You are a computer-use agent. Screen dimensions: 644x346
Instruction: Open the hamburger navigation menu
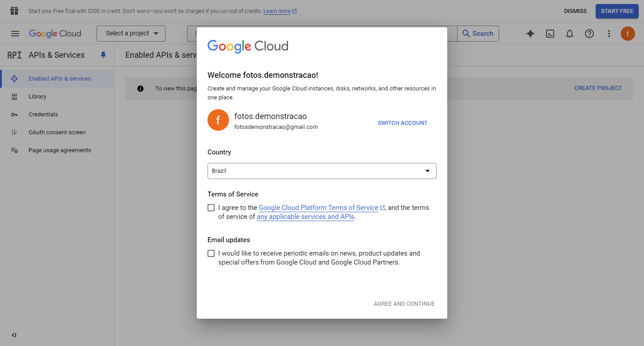(x=15, y=34)
